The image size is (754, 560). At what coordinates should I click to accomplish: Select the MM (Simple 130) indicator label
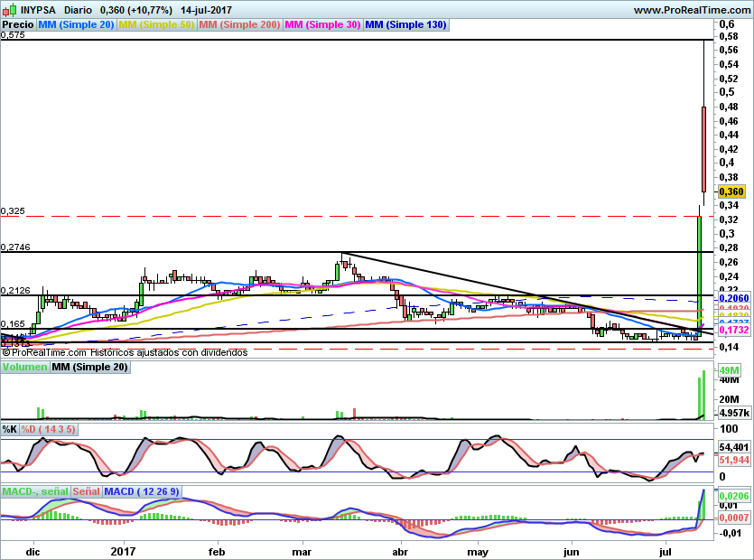(405, 25)
